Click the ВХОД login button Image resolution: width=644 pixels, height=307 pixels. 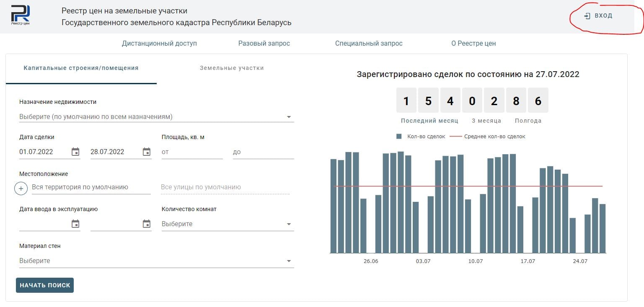pyautogui.click(x=598, y=16)
